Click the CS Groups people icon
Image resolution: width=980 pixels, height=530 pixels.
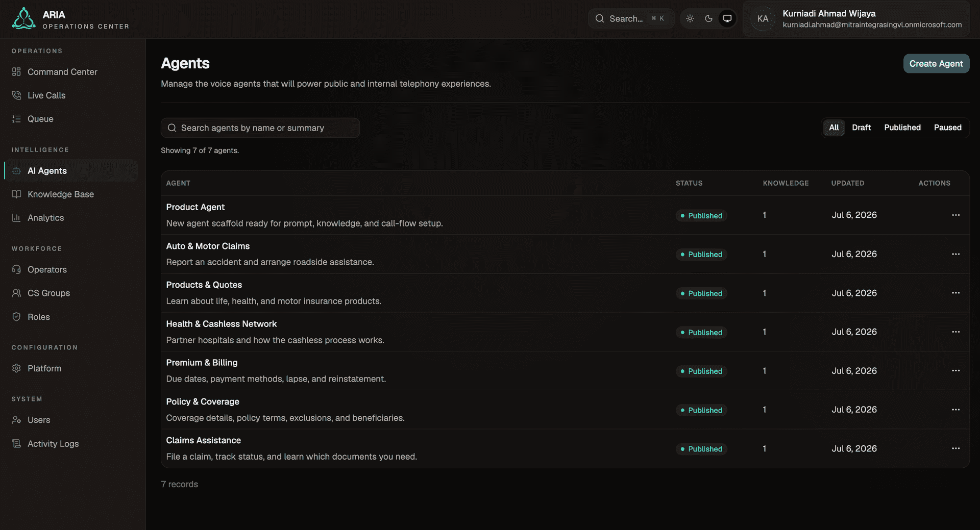pyautogui.click(x=16, y=293)
